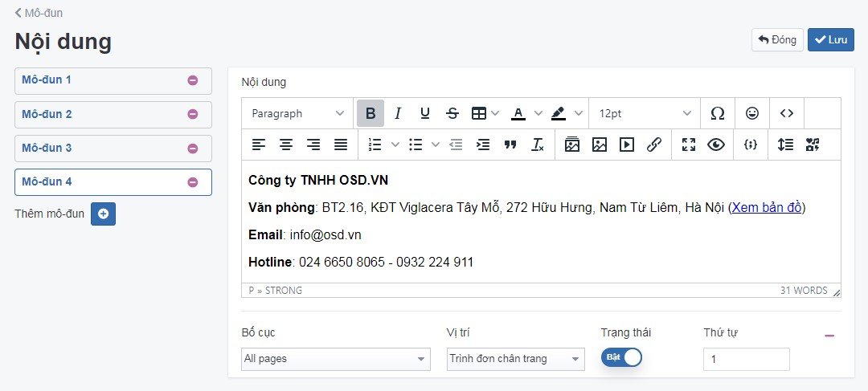This screenshot has height=391, width=868.
Task: Open the emoticons smiley picker
Action: click(751, 113)
